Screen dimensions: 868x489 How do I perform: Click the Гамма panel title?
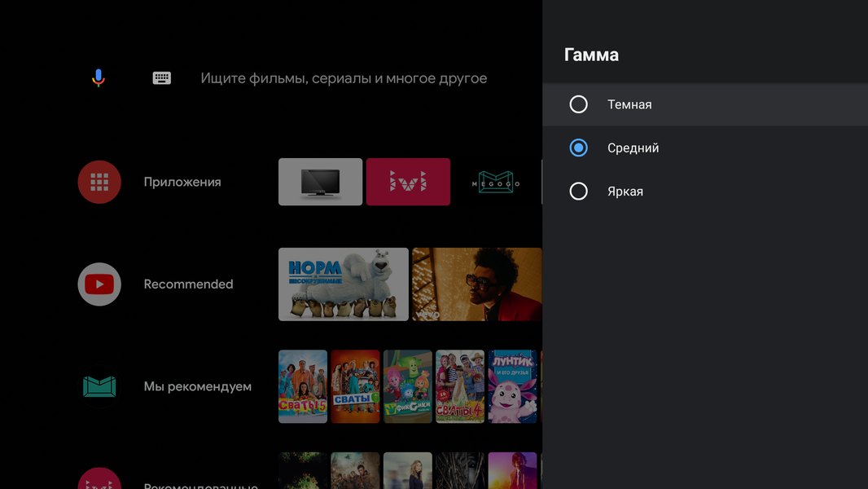pos(591,55)
